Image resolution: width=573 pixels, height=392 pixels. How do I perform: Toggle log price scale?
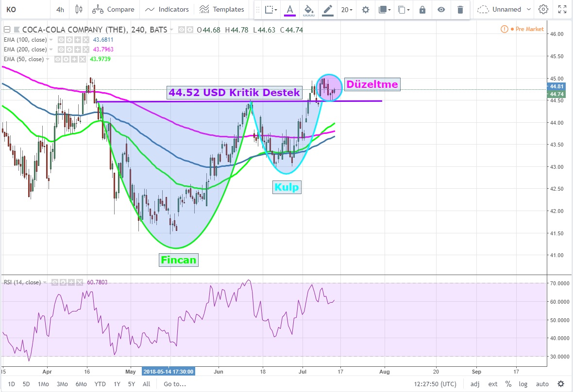pyautogui.click(x=523, y=384)
